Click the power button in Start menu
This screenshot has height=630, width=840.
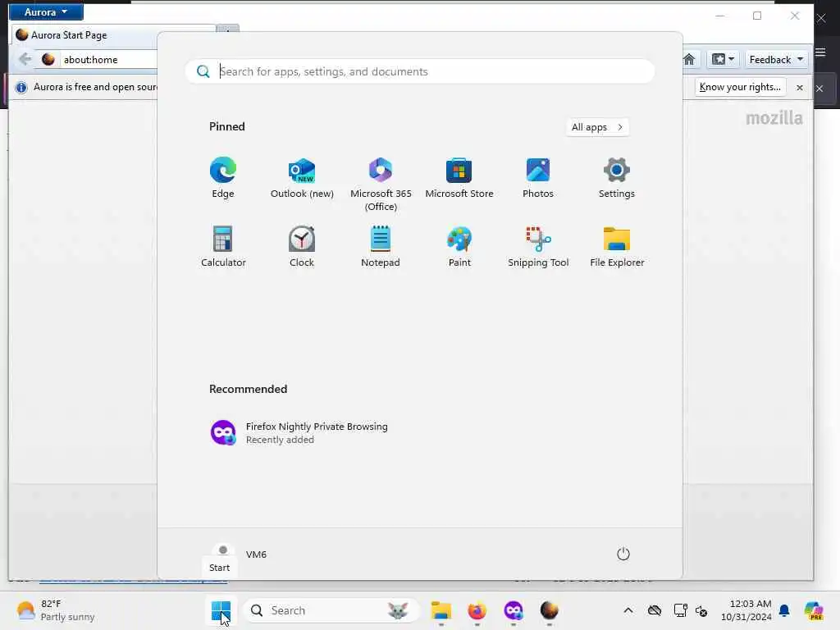623,554
